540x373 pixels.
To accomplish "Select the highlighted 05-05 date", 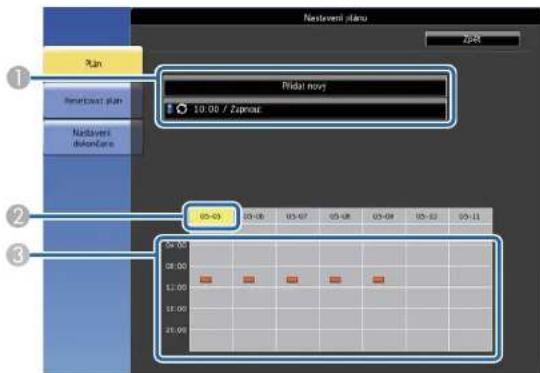I will 210,216.
